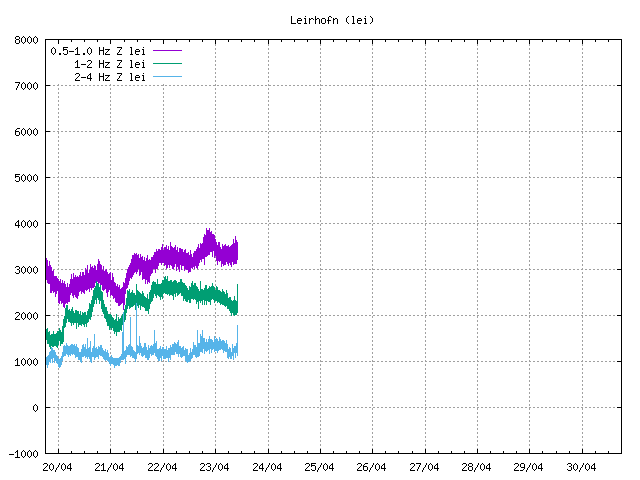
Task: Click y-axis label 7000
Action: (26, 86)
